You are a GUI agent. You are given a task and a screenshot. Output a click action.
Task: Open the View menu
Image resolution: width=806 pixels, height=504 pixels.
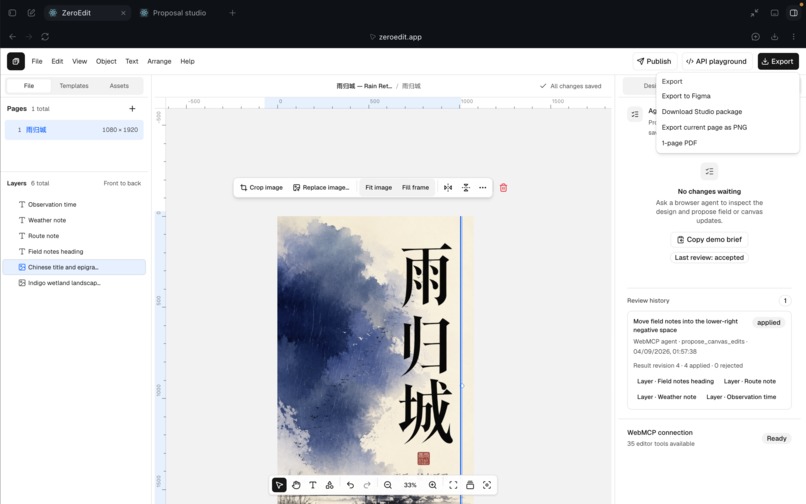coord(79,61)
